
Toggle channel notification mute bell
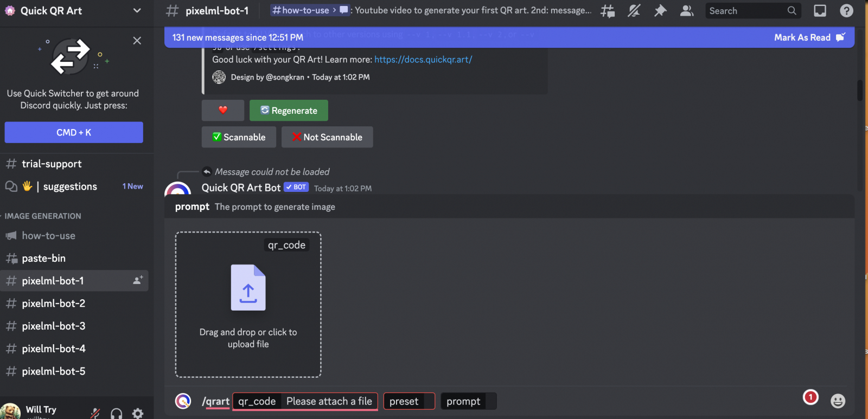[x=634, y=11]
